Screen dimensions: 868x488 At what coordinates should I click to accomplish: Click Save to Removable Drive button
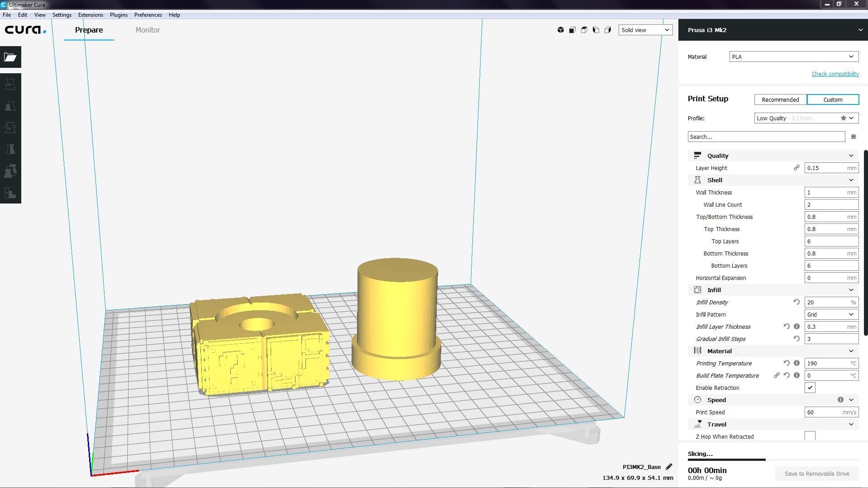817,474
